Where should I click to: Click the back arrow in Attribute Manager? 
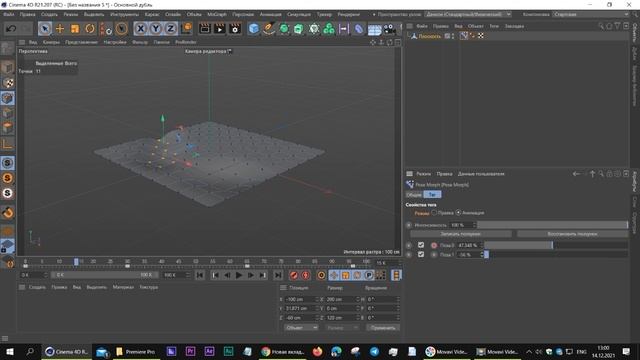576,174
